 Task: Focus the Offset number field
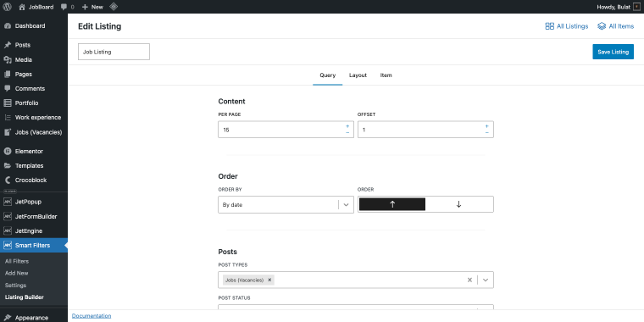coord(425,130)
